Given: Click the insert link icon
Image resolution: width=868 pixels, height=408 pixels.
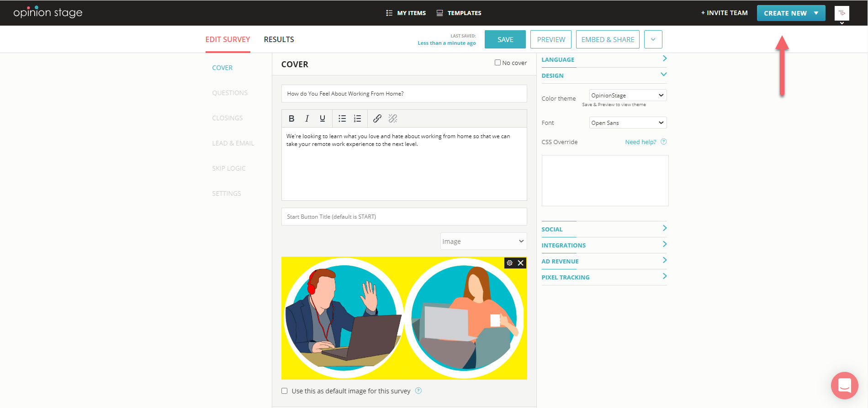Looking at the screenshot, I should 377,118.
